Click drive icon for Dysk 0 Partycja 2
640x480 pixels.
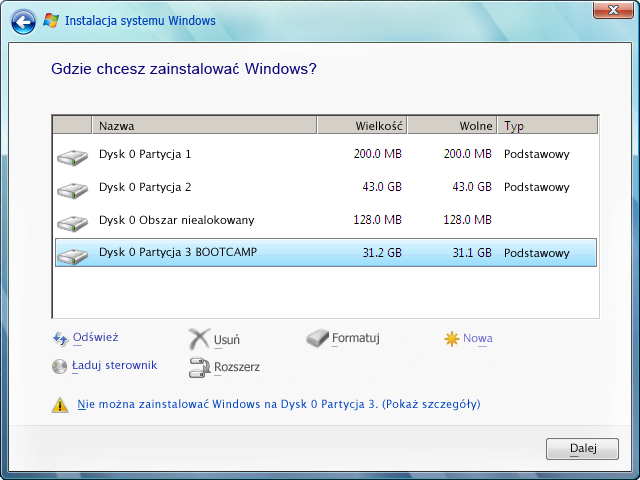[x=72, y=190]
